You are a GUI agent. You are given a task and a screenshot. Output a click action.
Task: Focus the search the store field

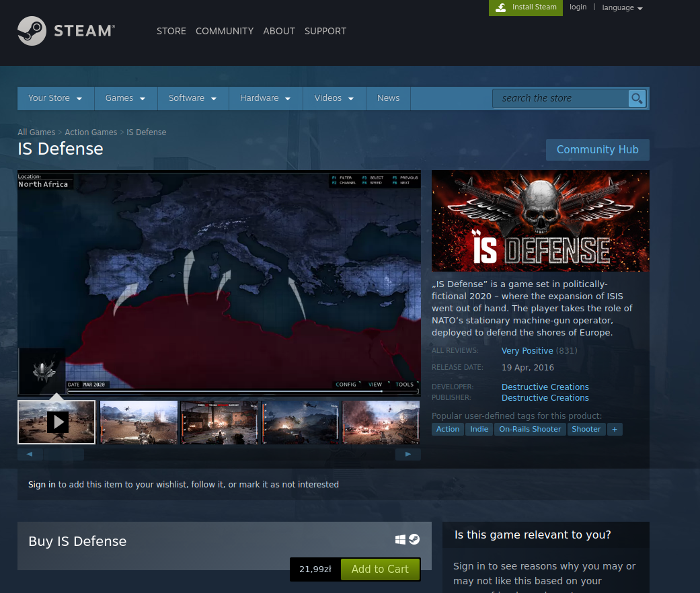pos(559,98)
